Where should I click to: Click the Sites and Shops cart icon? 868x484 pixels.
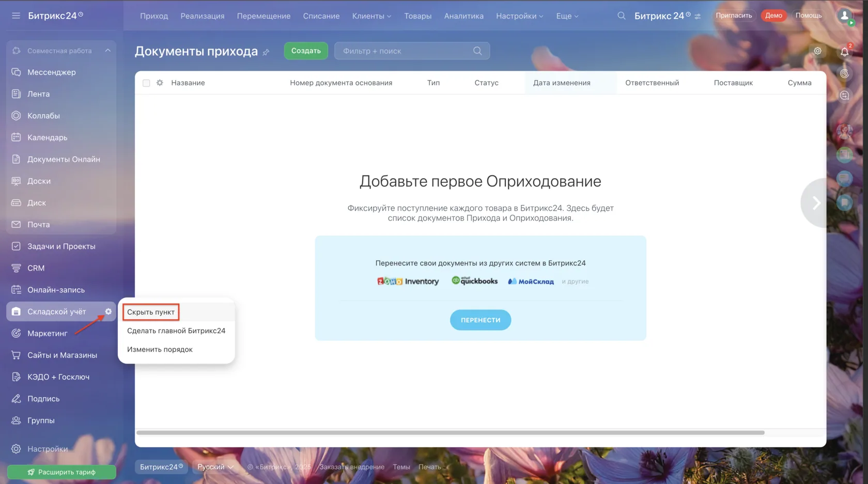point(16,355)
